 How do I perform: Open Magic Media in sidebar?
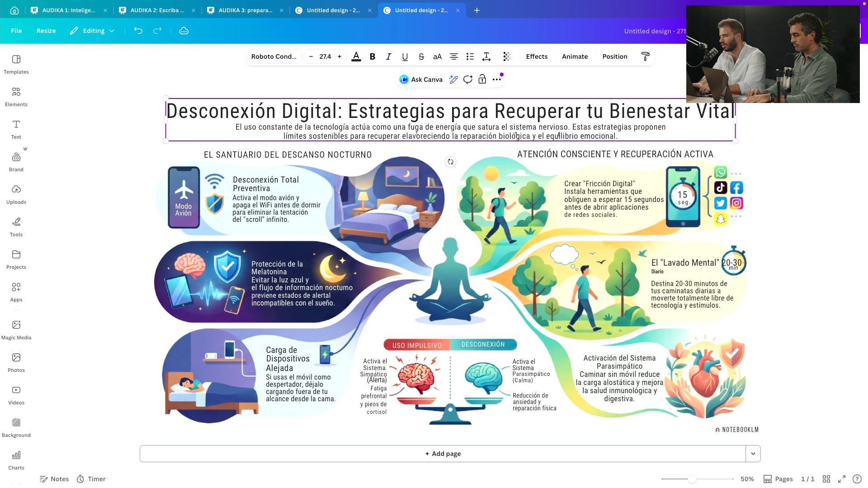tap(16, 330)
